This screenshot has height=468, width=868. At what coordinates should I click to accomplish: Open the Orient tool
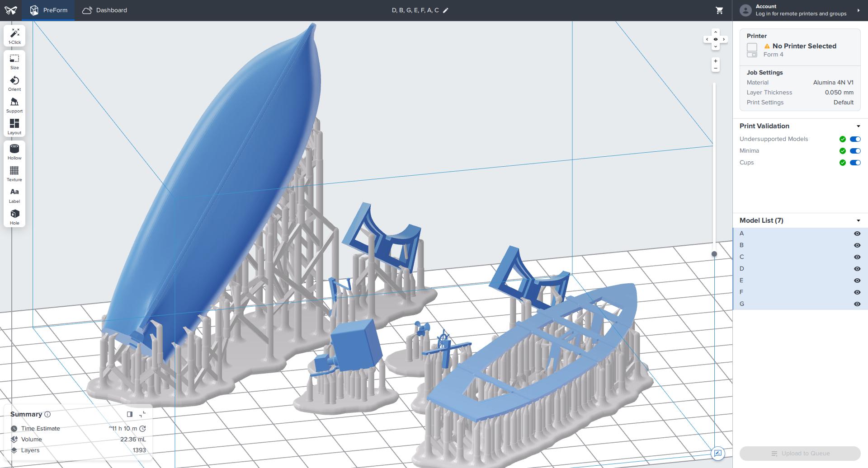[x=14, y=84]
